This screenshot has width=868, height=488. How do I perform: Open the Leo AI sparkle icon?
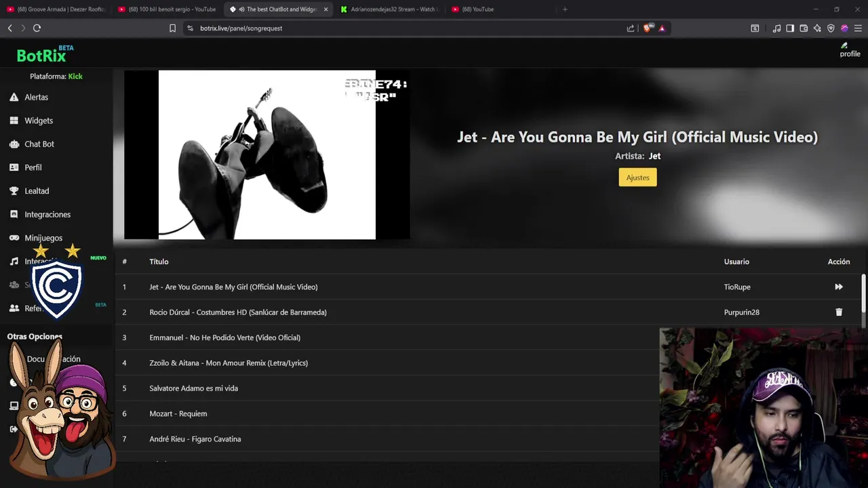tap(817, 28)
